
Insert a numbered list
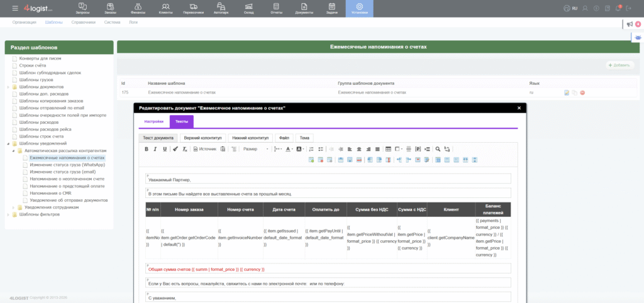coord(311,149)
